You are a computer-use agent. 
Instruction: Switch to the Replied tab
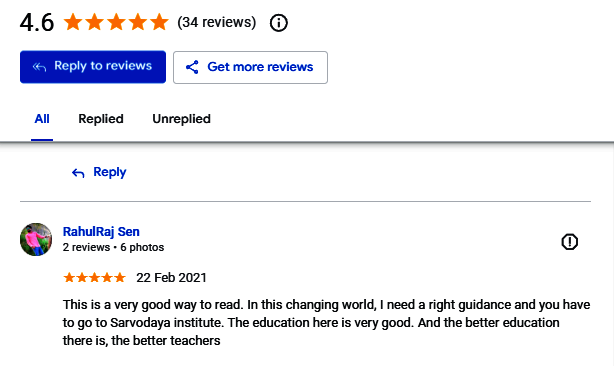coord(101,119)
